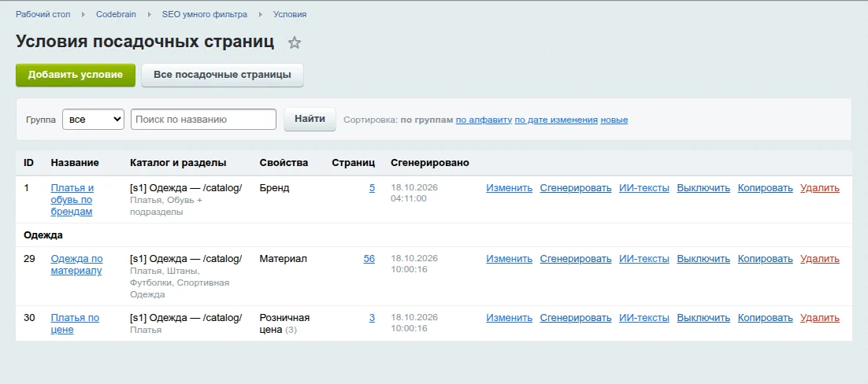The image size is (868, 384).
Task: Click Выключить for Платья по цене
Action: 703,318
